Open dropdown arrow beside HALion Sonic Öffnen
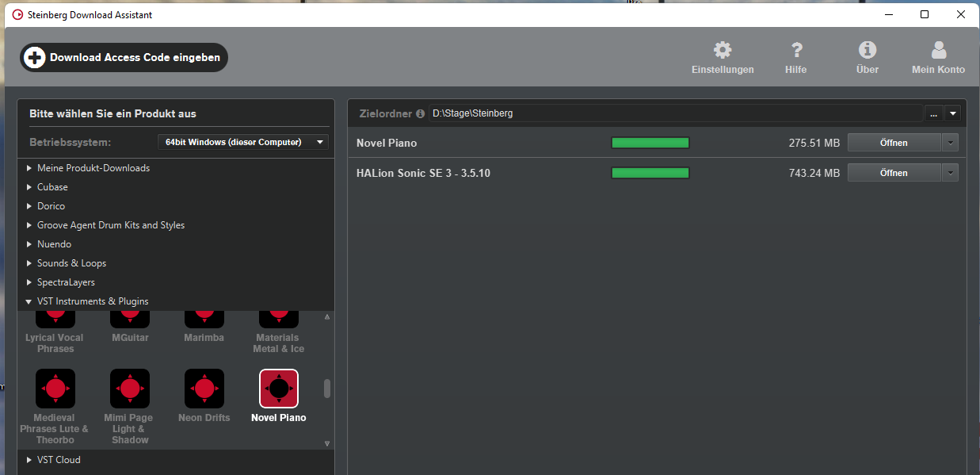Screen dimensions: 980x475 point(950,173)
